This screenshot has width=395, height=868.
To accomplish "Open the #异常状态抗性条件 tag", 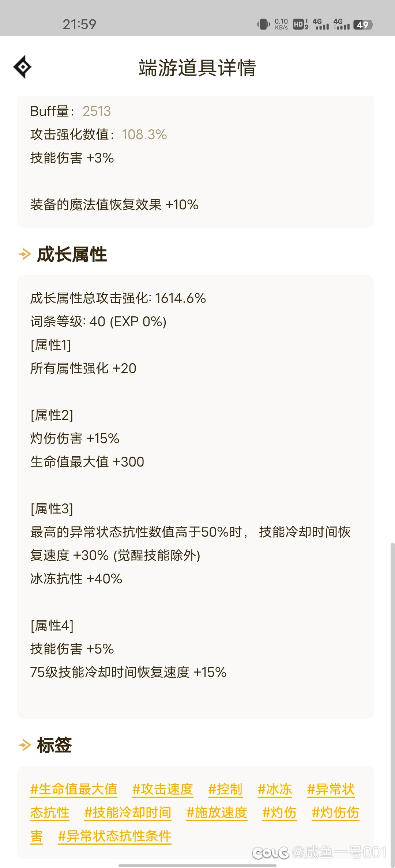I will coord(114,836).
